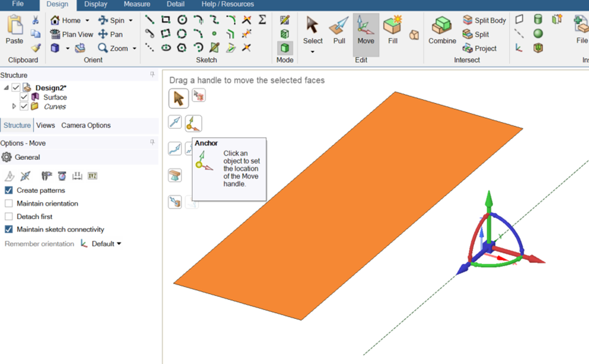Switch to the Measure ribbon tab

pos(137,4)
